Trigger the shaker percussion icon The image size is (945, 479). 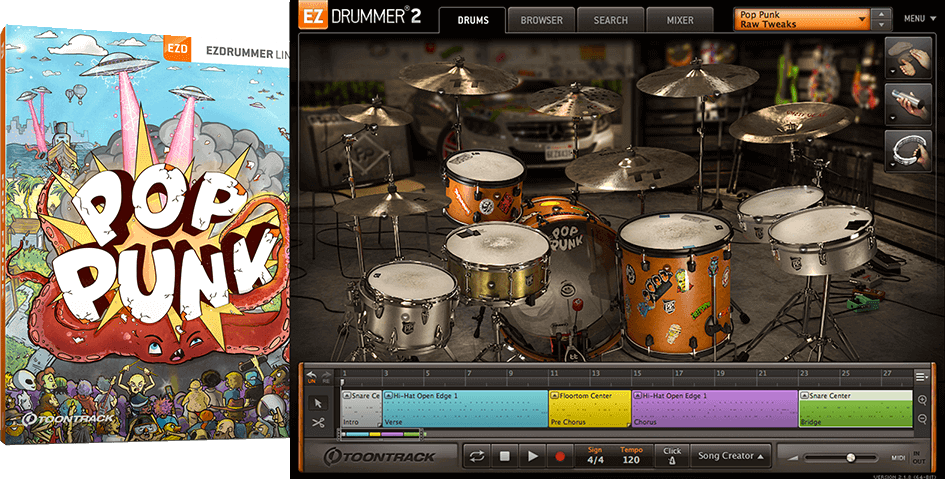[x=910, y=105]
